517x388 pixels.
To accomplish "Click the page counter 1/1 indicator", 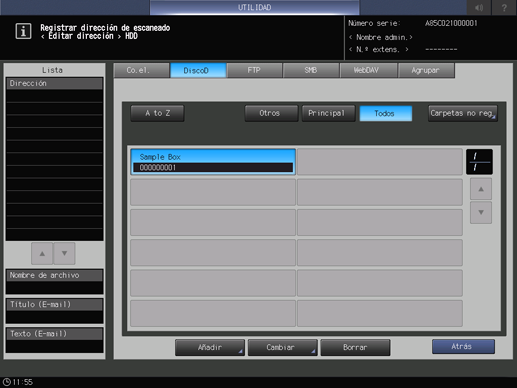I will point(479,162).
